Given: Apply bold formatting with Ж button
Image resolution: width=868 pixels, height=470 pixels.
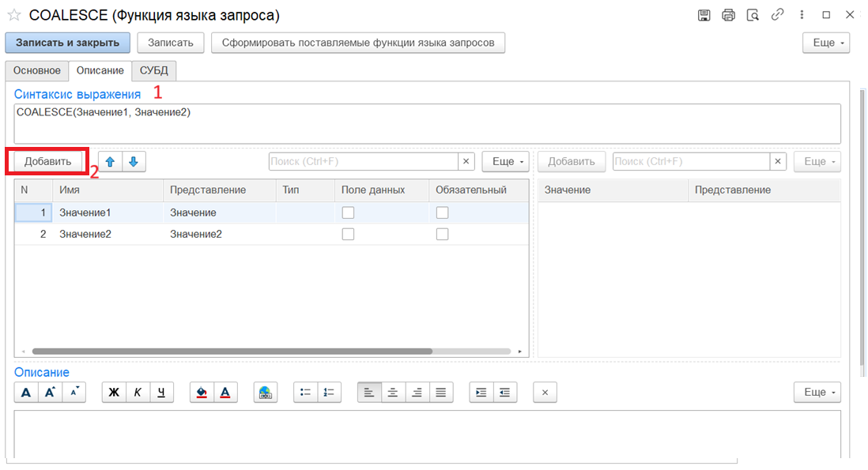Looking at the screenshot, I should pos(113,393).
